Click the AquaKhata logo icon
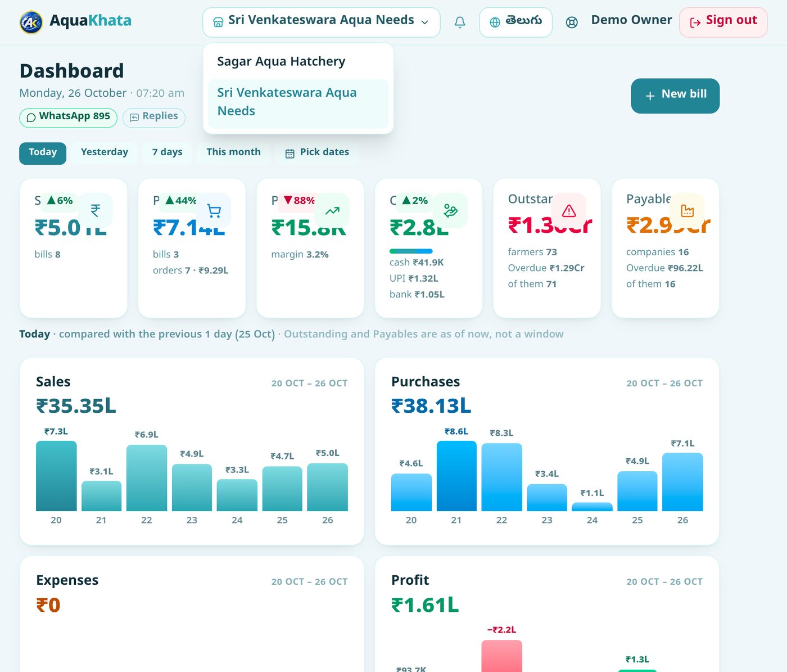 point(31,22)
